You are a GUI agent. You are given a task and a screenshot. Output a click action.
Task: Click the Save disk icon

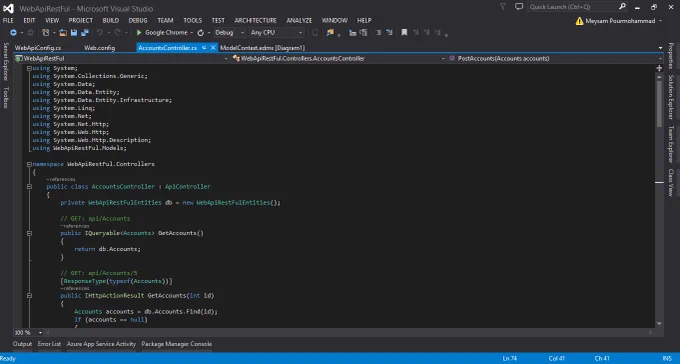74,33
